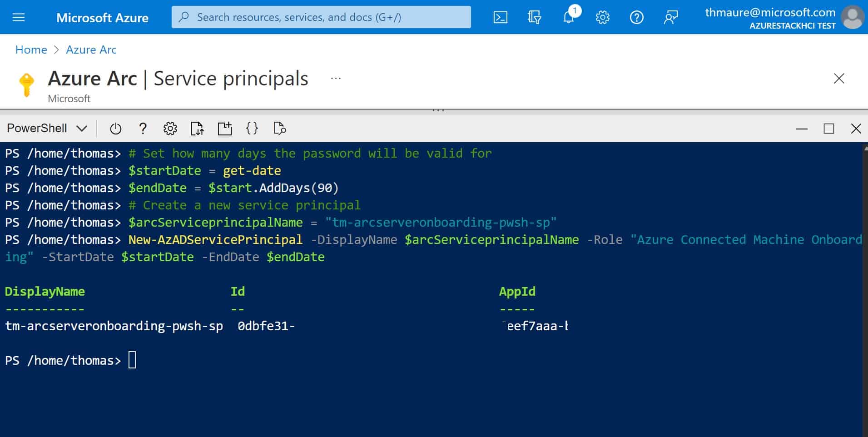Send feedback using the person icon
The height and width of the screenshot is (437, 868).
coord(671,17)
